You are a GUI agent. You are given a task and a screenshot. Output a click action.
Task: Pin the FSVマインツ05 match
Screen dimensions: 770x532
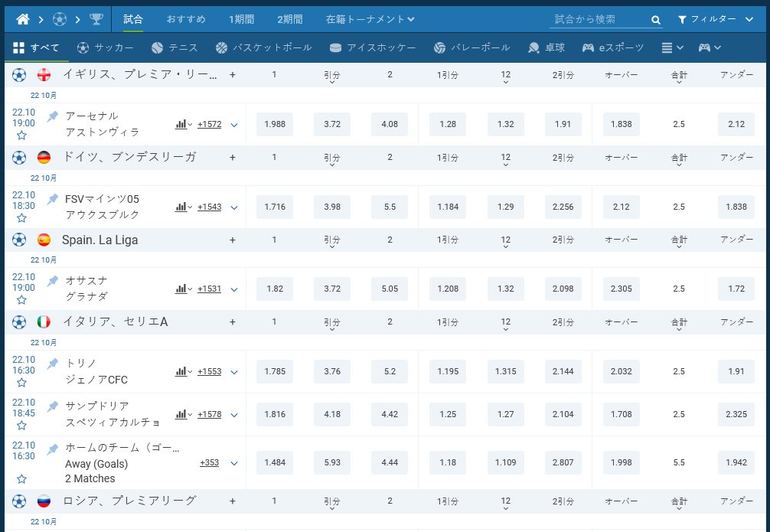[53, 199]
